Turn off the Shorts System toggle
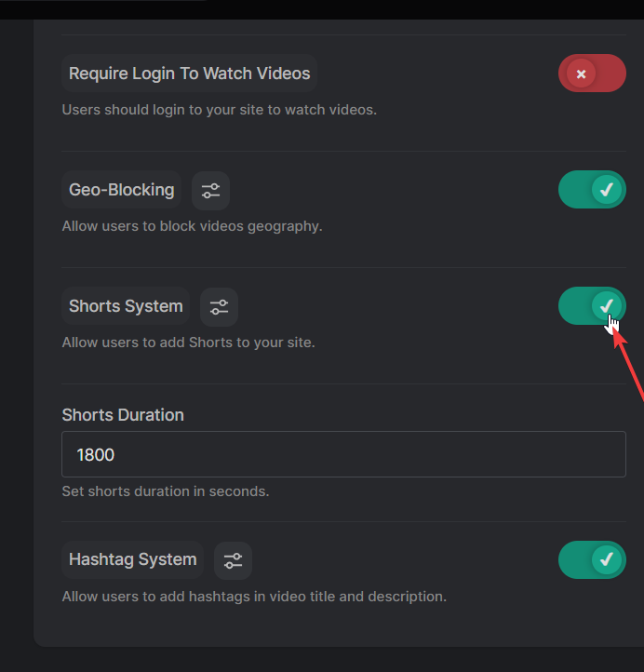Screen dimensions: 644x672 click(592, 306)
